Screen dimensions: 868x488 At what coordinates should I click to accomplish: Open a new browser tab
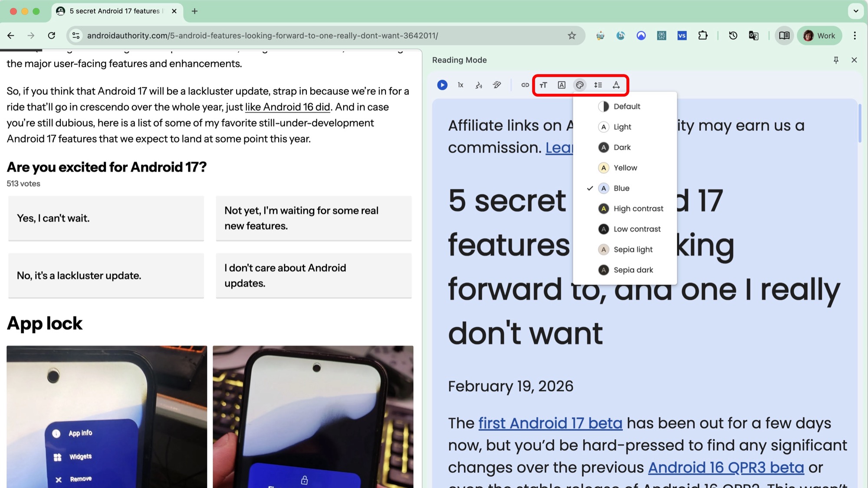click(194, 11)
